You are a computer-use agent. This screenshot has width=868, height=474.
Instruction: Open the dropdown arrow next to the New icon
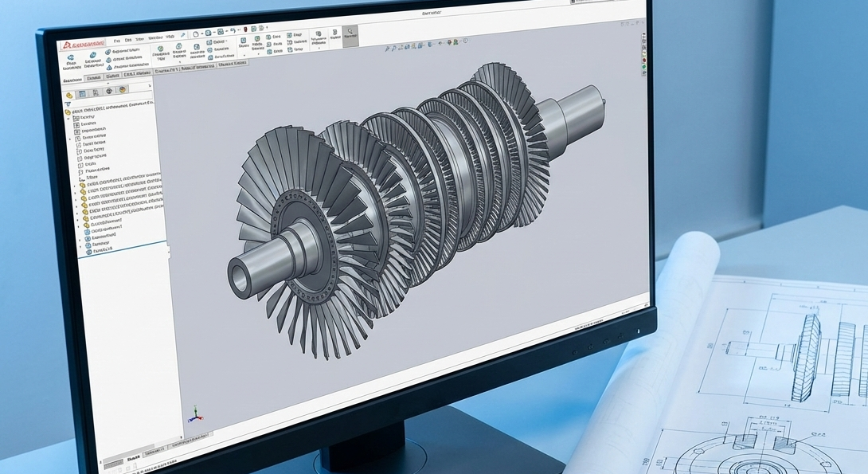pos(202,35)
